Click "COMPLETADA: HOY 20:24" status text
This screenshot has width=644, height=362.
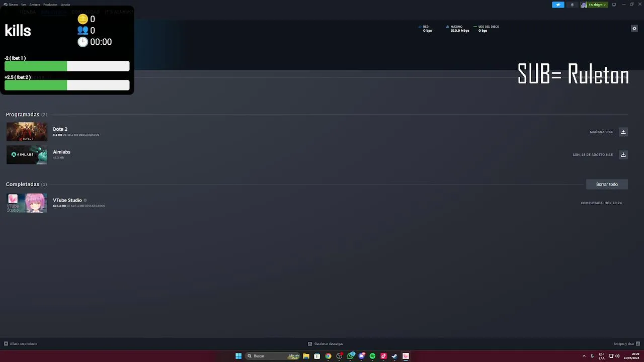click(x=601, y=203)
